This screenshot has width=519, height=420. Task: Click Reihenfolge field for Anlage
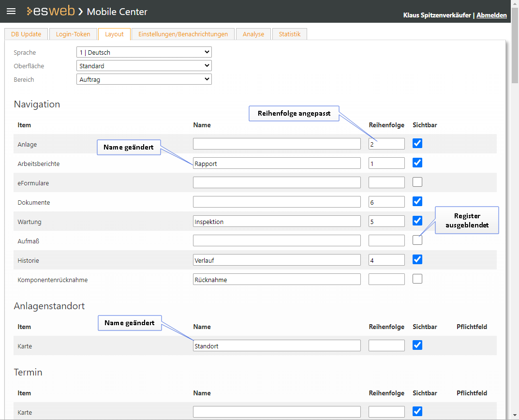[386, 144]
